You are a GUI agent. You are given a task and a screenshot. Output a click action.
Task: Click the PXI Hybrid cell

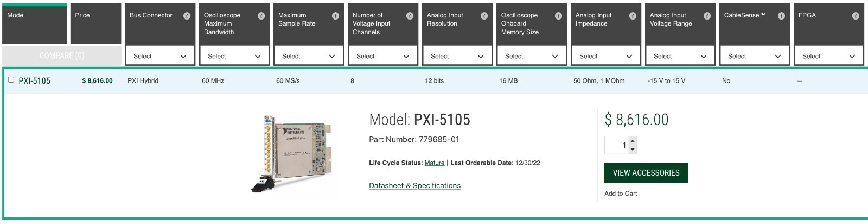pos(143,80)
